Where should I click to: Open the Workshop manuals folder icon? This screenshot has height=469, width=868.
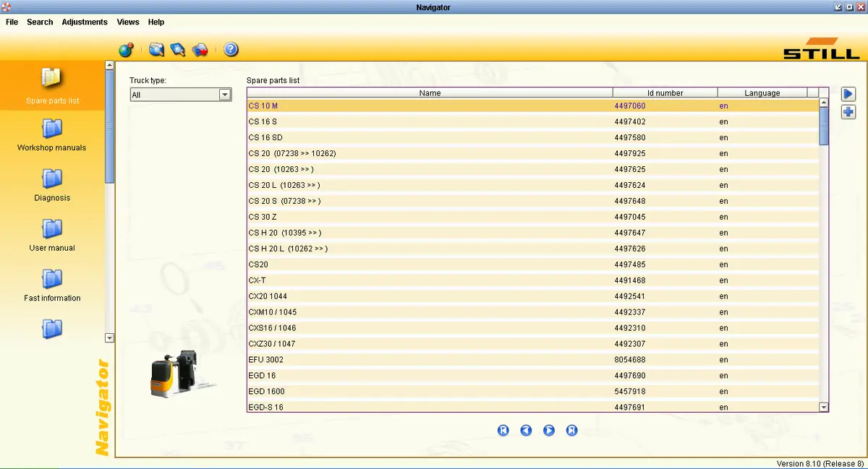point(52,129)
